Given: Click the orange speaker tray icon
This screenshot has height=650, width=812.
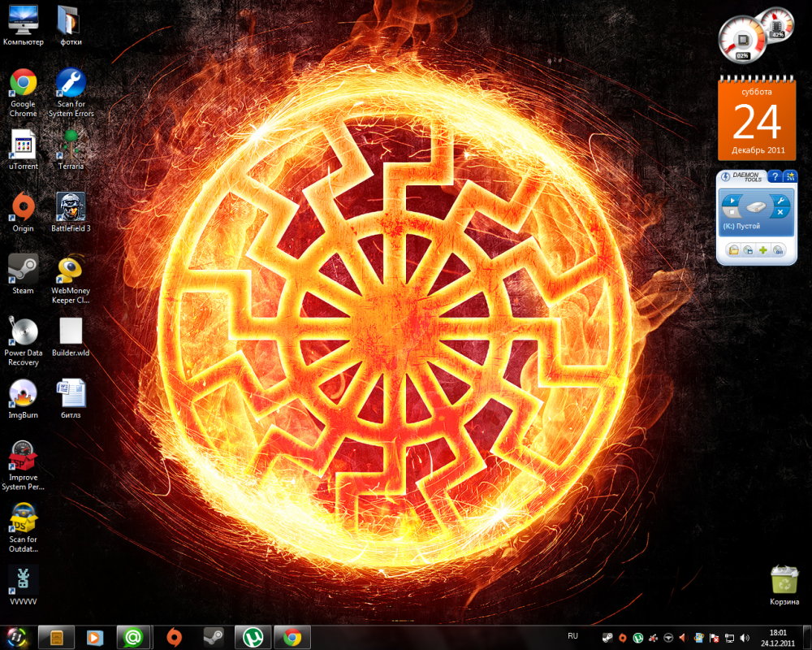Looking at the screenshot, I should tap(684, 638).
